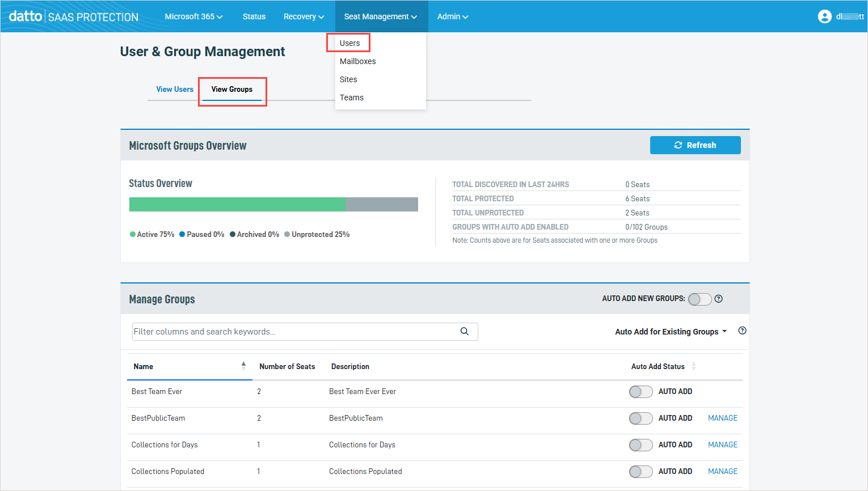868x491 pixels.
Task: Click the Filter columns and search keywords field
Action: coord(305,332)
